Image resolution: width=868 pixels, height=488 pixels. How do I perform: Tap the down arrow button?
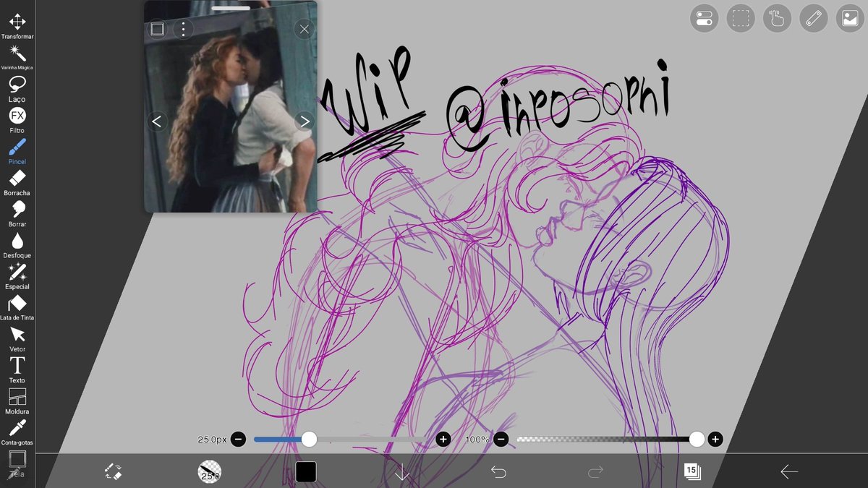click(x=402, y=472)
